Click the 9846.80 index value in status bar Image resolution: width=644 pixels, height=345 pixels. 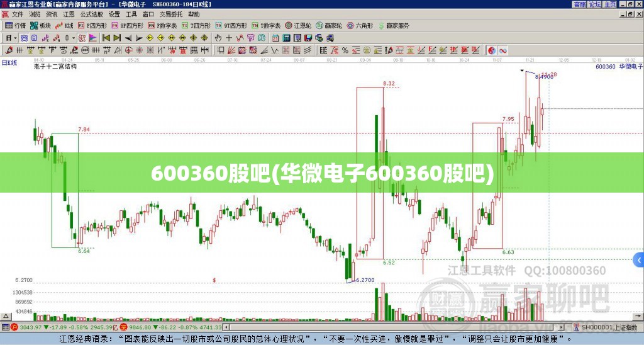coord(140,327)
